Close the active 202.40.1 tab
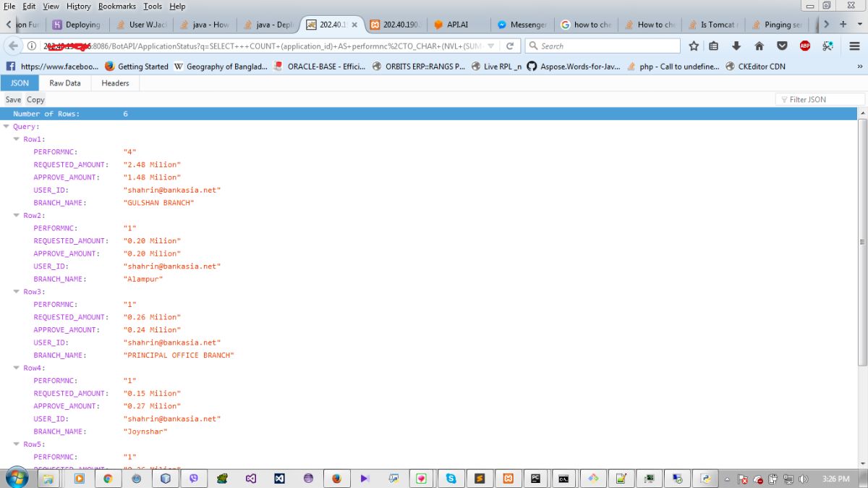The height and width of the screenshot is (488, 868). tap(354, 25)
